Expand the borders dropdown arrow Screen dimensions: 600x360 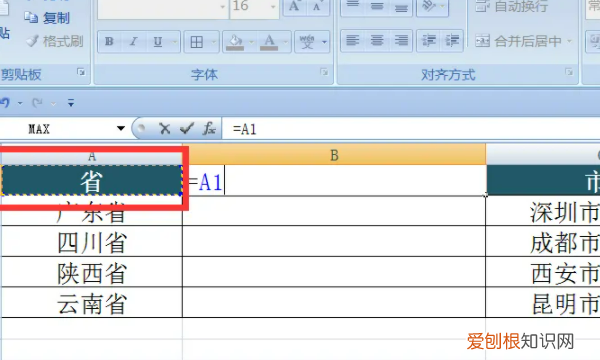pyautogui.click(x=214, y=42)
